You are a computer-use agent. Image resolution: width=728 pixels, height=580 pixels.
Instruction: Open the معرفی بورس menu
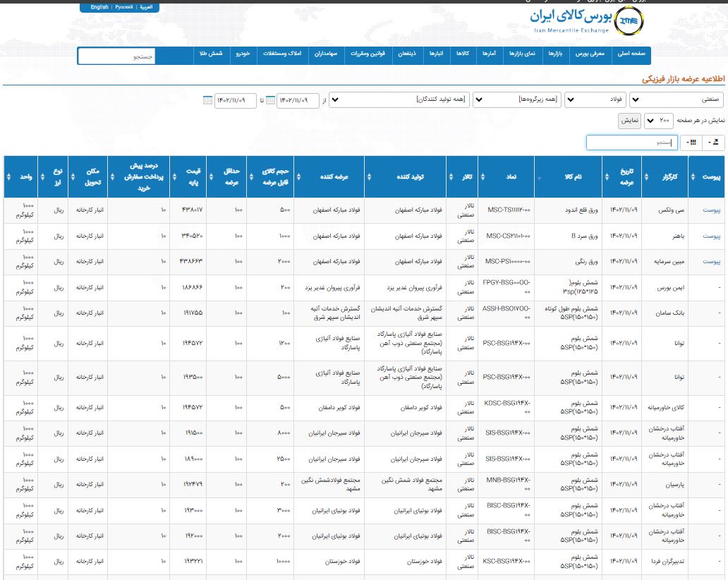[590, 54]
